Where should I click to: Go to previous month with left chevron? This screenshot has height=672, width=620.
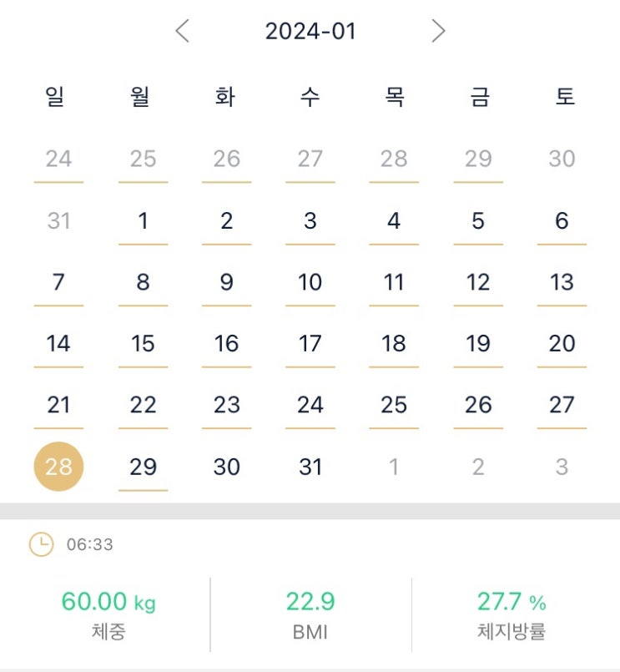click(x=183, y=32)
